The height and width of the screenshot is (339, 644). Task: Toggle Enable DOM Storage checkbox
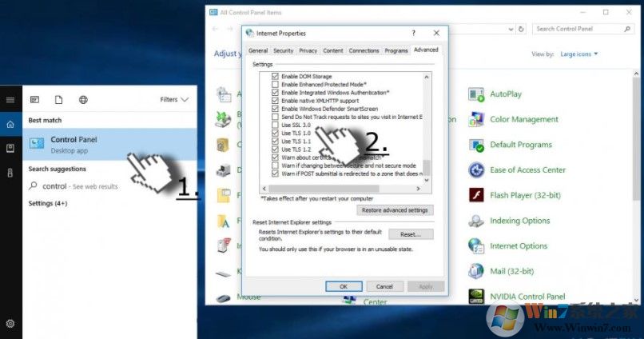pos(275,76)
